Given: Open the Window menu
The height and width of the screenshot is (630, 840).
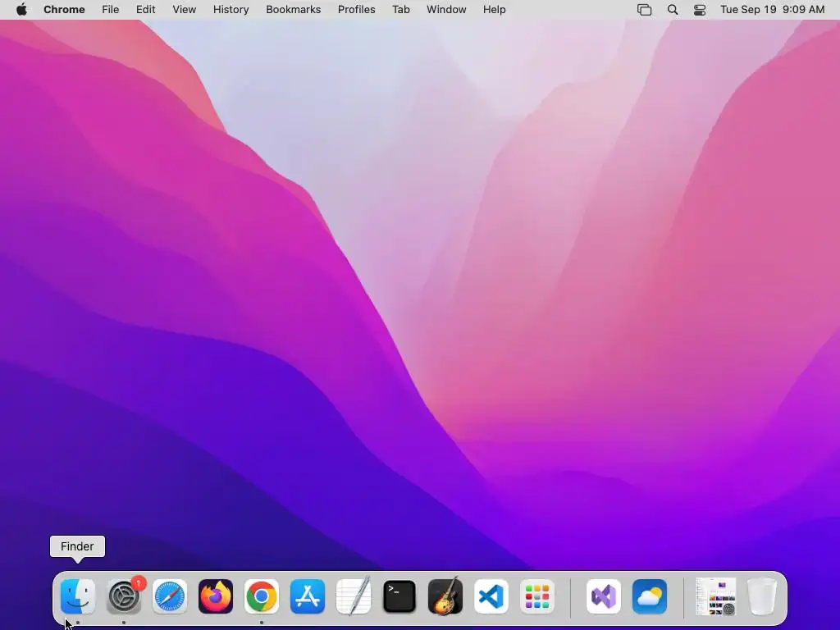Looking at the screenshot, I should pyautogui.click(x=446, y=10).
